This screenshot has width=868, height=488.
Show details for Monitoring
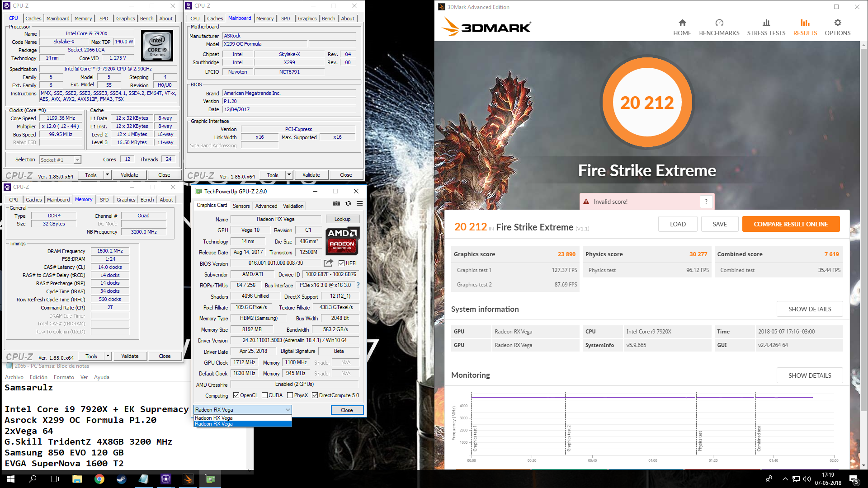(x=810, y=375)
